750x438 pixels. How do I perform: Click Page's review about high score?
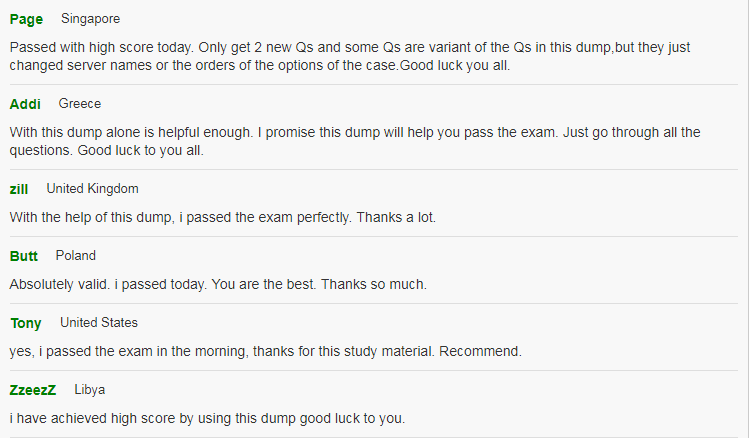coord(350,56)
